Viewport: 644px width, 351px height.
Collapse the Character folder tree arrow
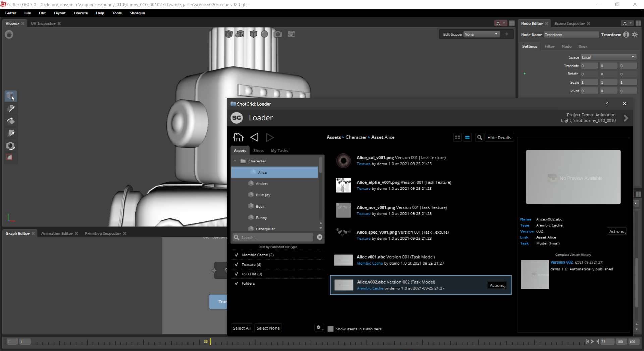tap(235, 161)
